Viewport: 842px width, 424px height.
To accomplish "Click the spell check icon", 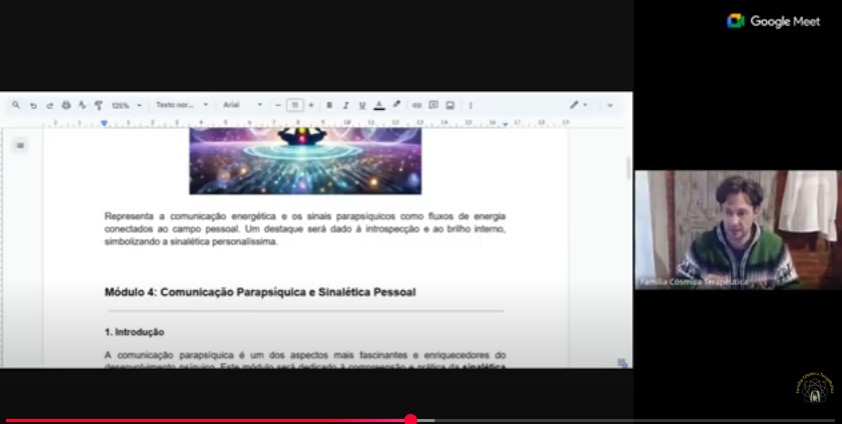I will click(x=82, y=105).
